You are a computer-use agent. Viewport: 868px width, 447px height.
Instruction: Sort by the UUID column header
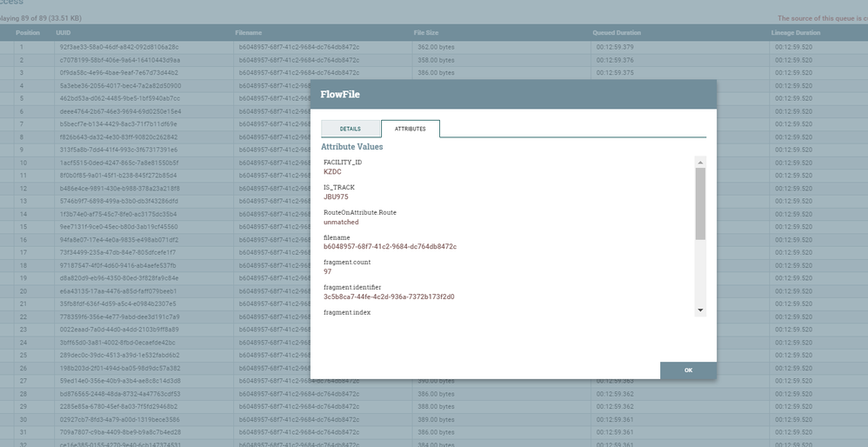pos(63,33)
